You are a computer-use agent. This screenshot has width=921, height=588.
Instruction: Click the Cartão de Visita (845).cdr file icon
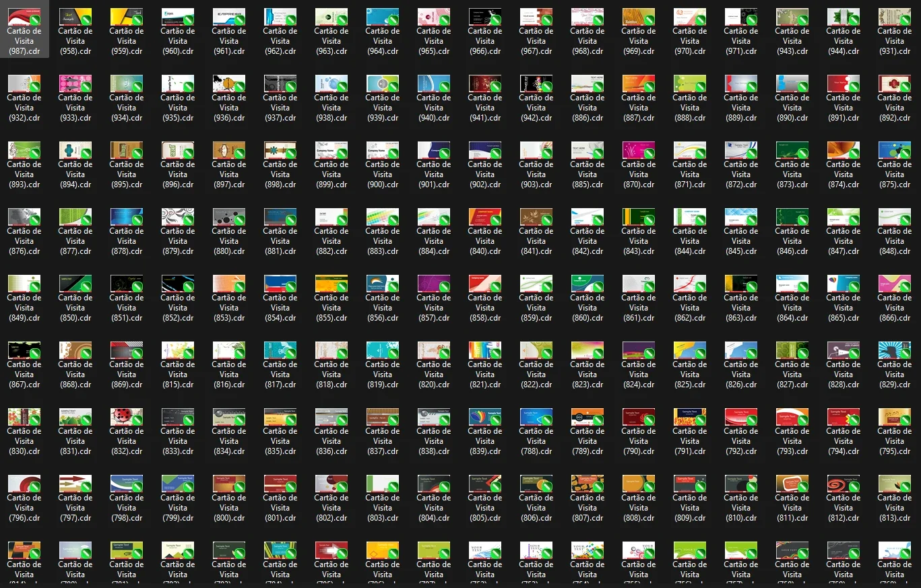(x=741, y=217)
